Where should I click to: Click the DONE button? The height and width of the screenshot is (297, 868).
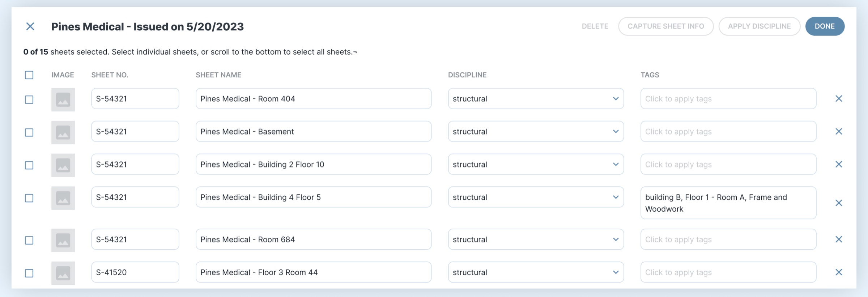[825, 26]
